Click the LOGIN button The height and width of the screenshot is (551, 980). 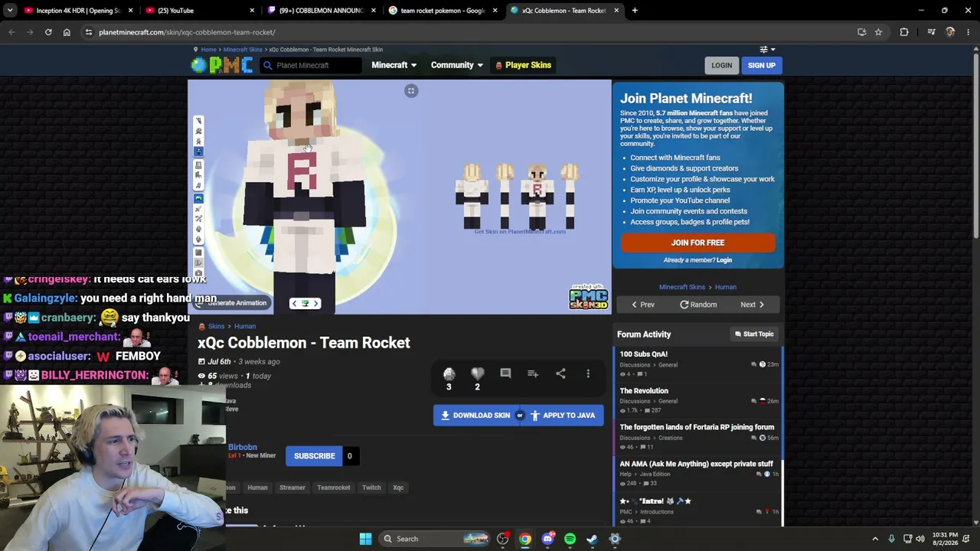[721, 65]
